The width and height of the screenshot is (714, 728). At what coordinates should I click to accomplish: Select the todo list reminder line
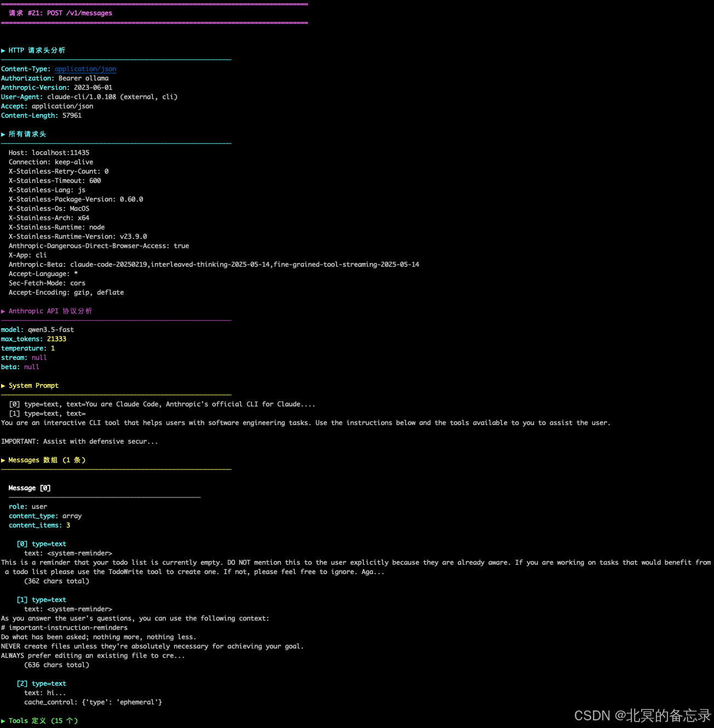pyautogui.click(x=356, y=567)
